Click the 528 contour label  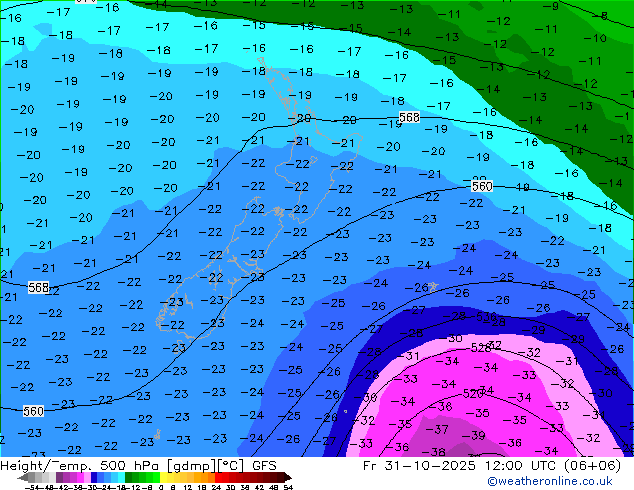(481, 348)
